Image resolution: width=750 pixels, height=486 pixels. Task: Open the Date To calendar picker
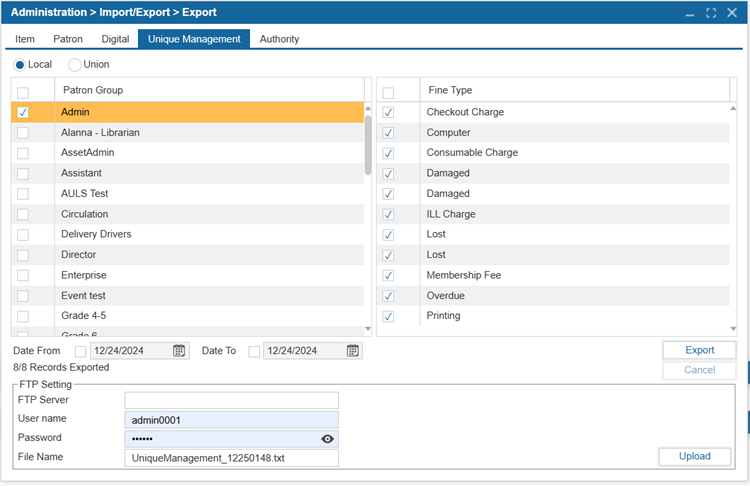coord(353,351)
